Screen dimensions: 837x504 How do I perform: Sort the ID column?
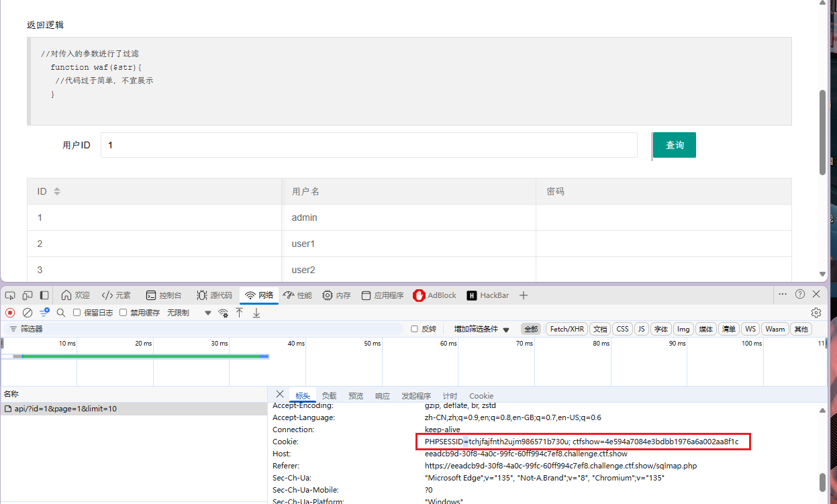[x=57, y=191]
